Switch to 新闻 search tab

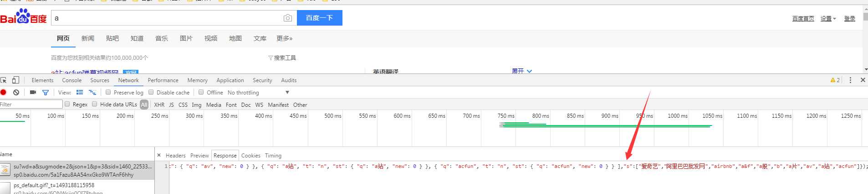88,38
